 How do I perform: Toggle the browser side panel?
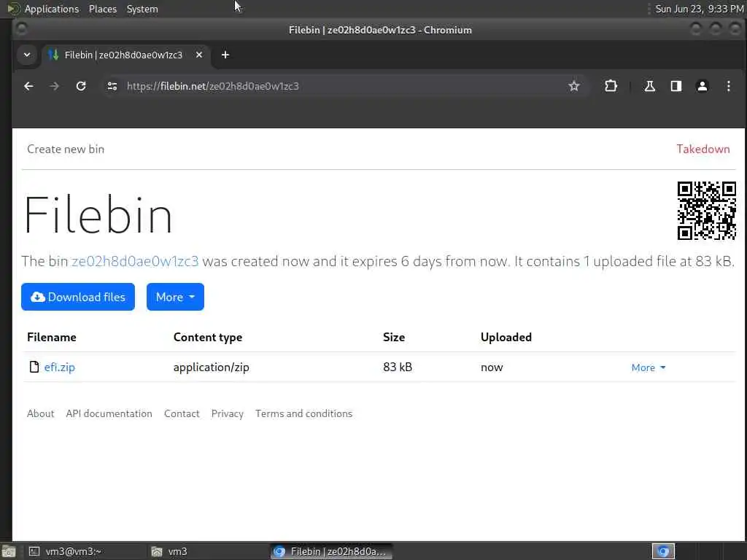[676, 86]
